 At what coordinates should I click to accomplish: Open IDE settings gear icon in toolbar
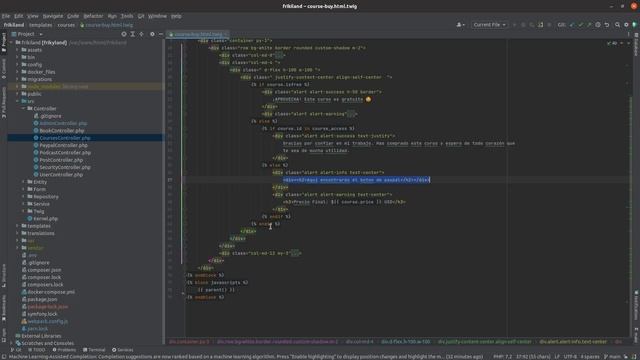[627, 25]
